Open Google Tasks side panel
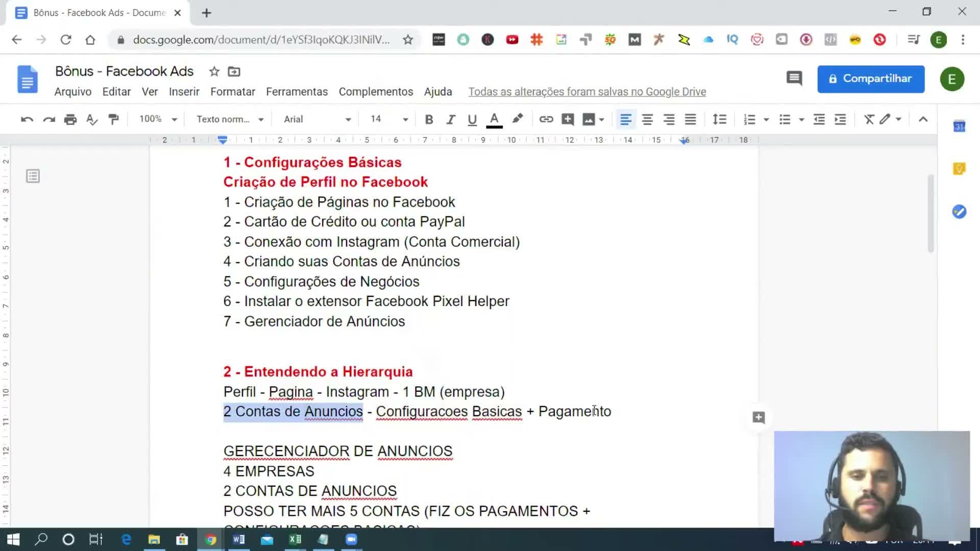This screenshot has height=551, width=980. coord(959,212)
